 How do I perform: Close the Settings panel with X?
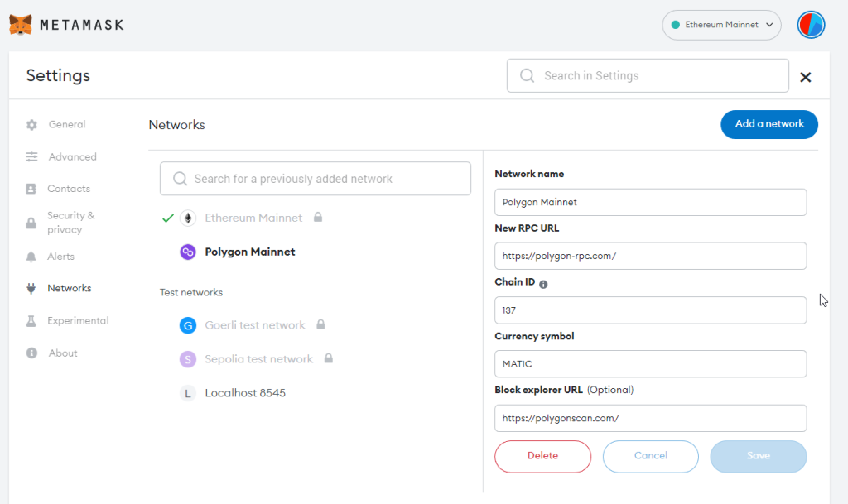click(805, 78)
